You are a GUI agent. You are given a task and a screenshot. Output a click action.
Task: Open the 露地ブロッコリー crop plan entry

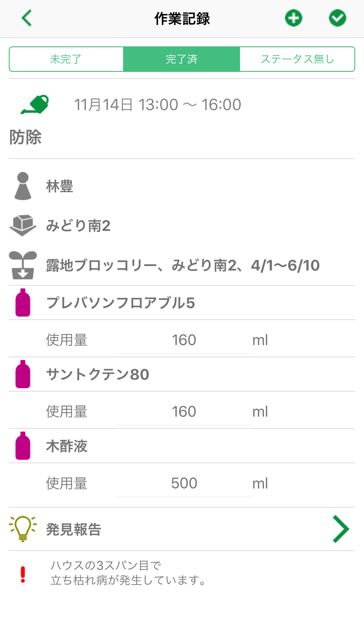tap(183, 265)
